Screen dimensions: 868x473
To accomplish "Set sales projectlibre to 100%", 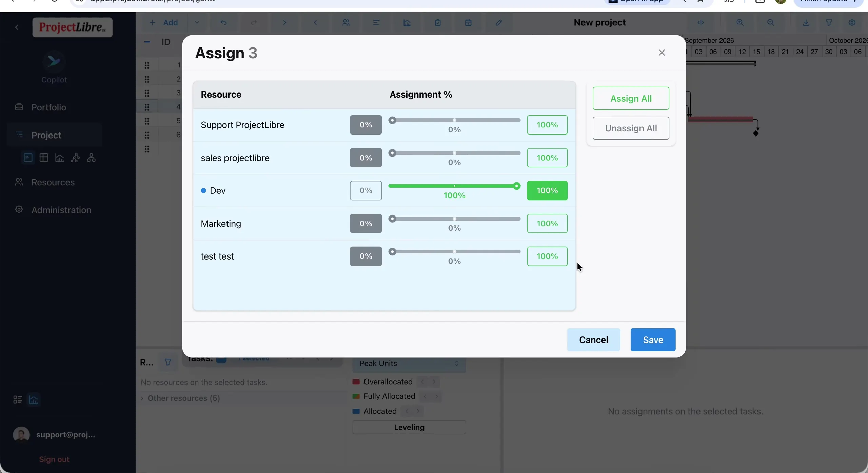I will pos(547,158).
